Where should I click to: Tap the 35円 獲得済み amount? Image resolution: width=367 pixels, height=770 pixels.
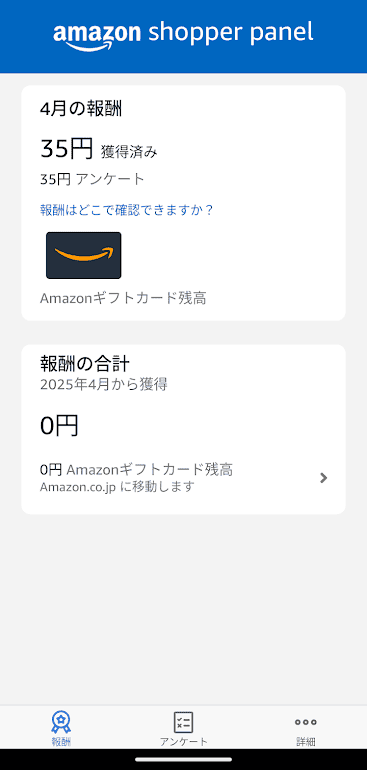coord(99,149)
